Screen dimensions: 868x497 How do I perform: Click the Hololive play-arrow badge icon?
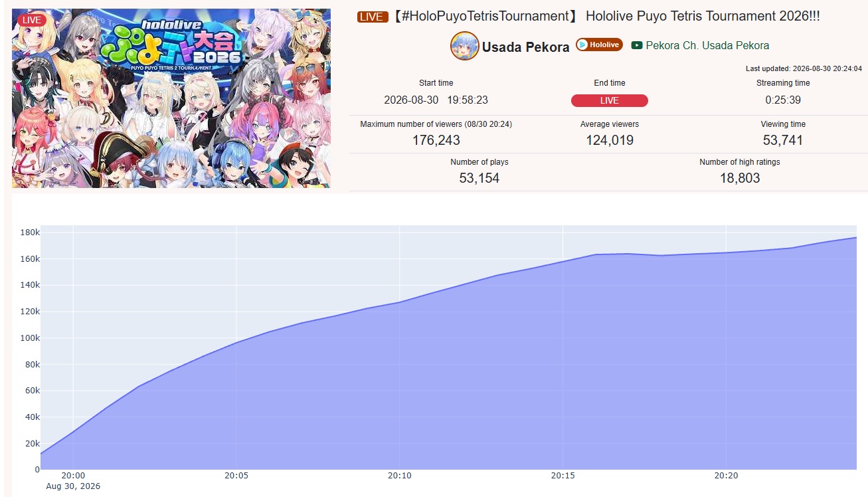coord(582,45)
